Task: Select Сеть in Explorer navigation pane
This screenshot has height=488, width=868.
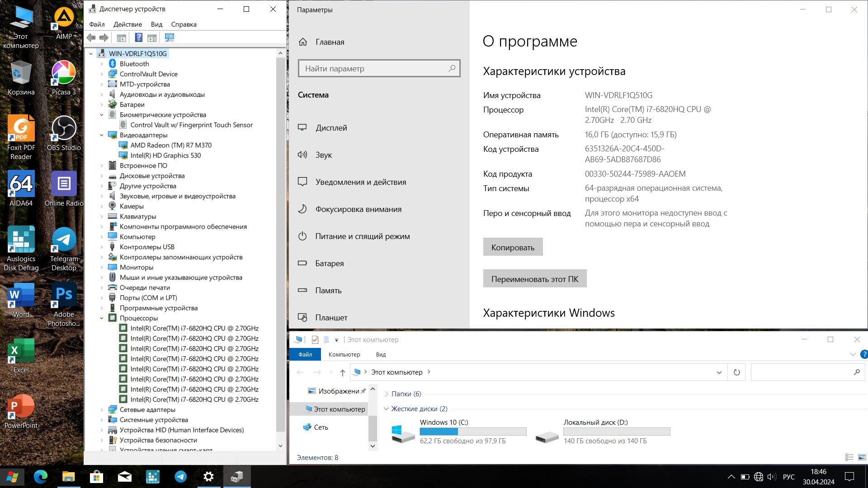Action: click(x=321, y=427)
